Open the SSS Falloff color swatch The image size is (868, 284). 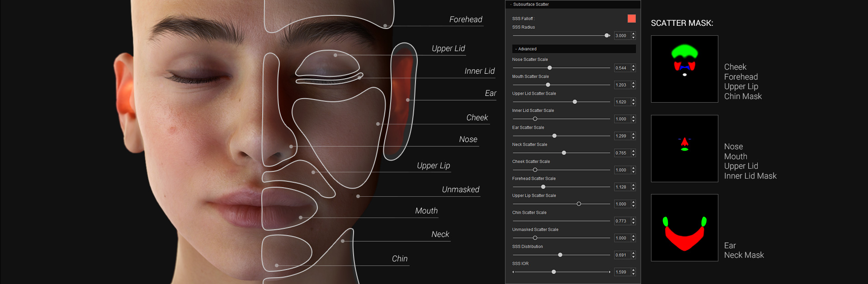tap(632, 19)
